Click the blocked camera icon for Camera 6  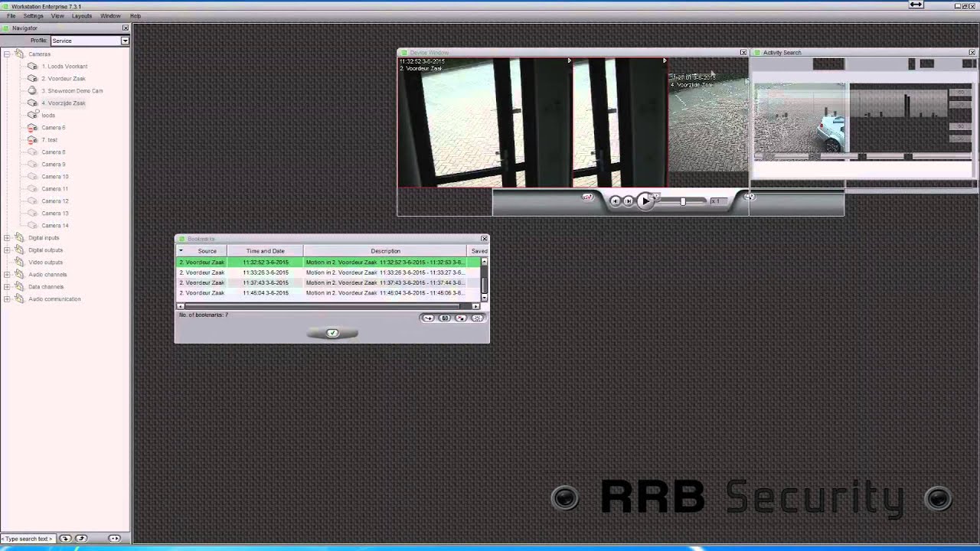point(32,128)
